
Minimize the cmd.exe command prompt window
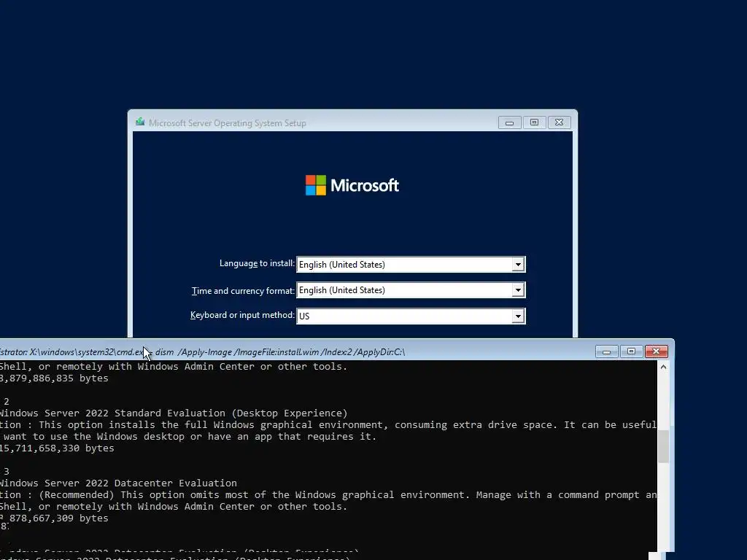[606, 351]
